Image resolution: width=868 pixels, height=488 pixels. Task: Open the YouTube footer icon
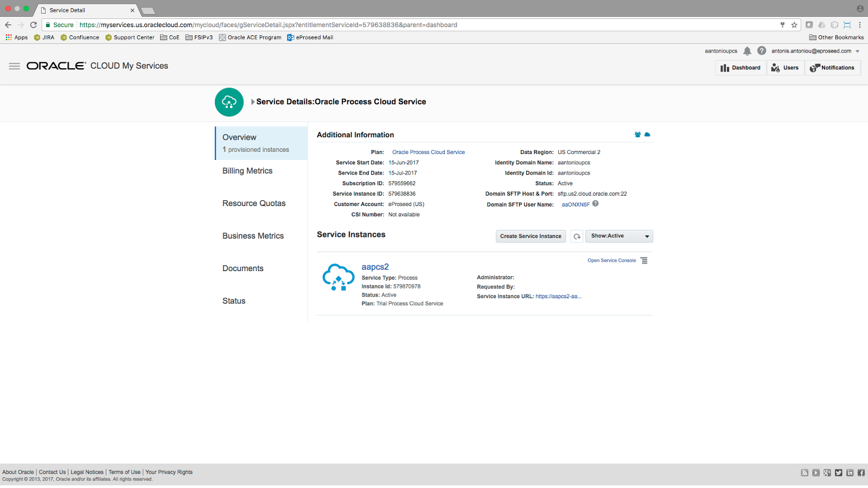[816, 473]
